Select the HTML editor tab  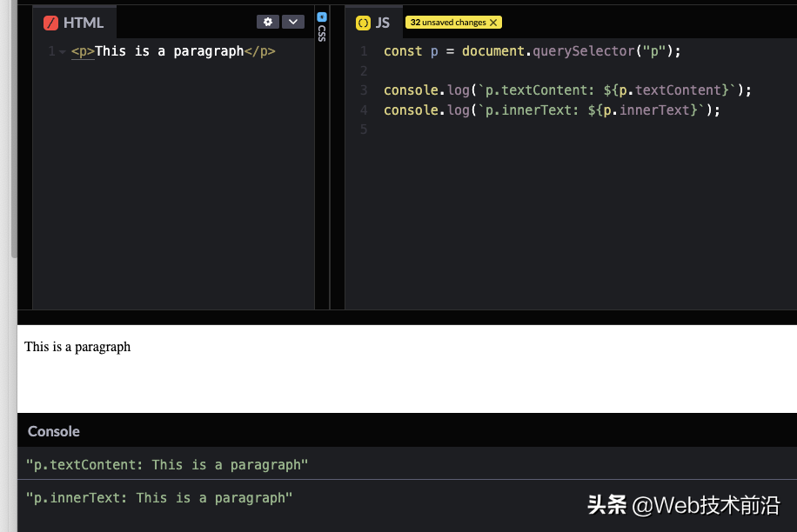click(x=74, y=23)
